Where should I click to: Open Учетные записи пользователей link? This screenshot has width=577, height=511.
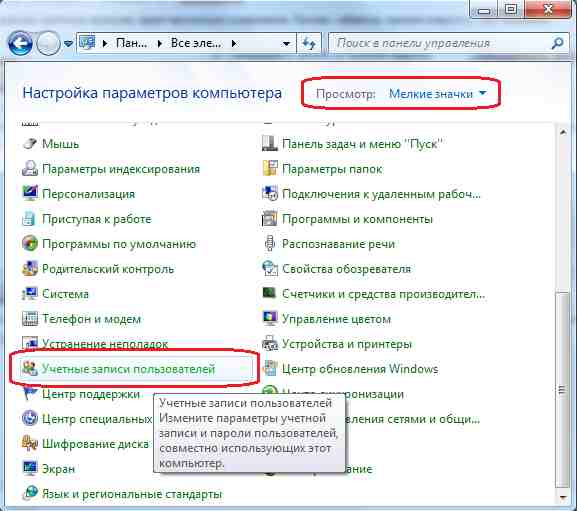point(128,369)
